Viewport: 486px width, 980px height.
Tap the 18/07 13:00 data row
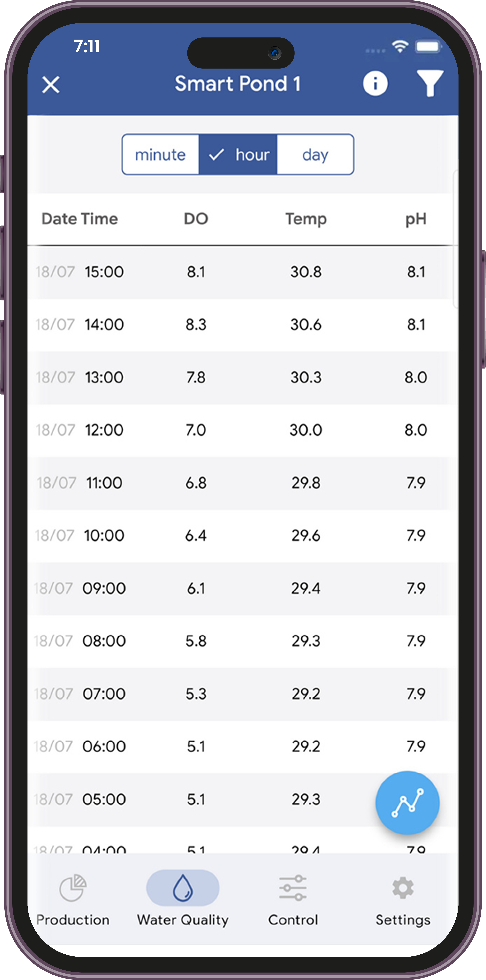tap(243, 375)
